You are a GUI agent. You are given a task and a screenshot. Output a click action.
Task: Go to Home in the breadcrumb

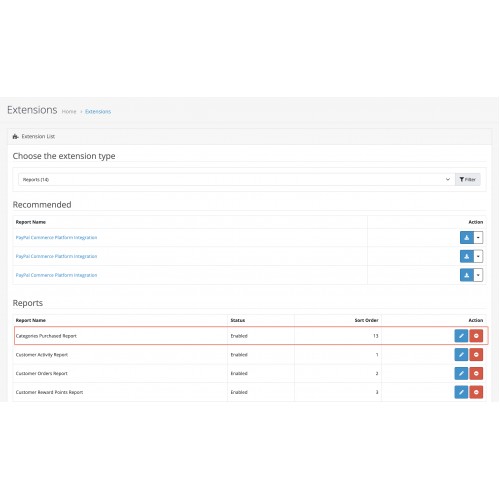point(69,111)
